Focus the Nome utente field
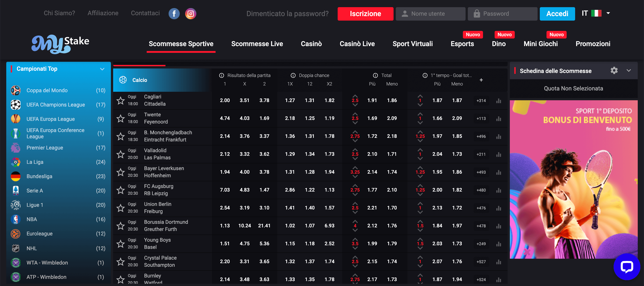The image size is (644, 286). click(x=430, y=14)
